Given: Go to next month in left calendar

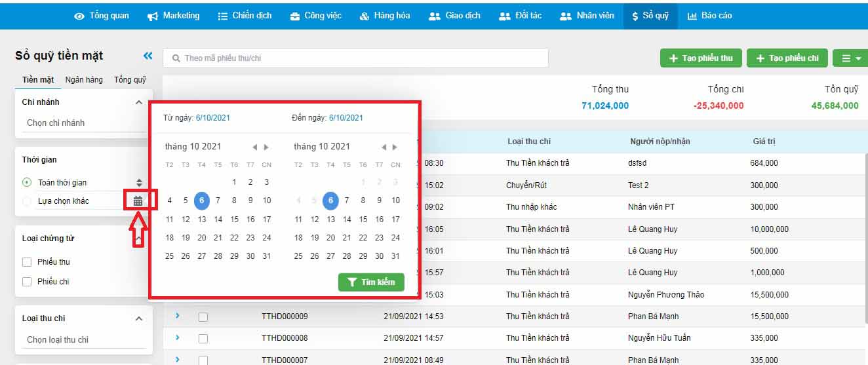Looking at the screenshot, I should (x=266, y=147).
